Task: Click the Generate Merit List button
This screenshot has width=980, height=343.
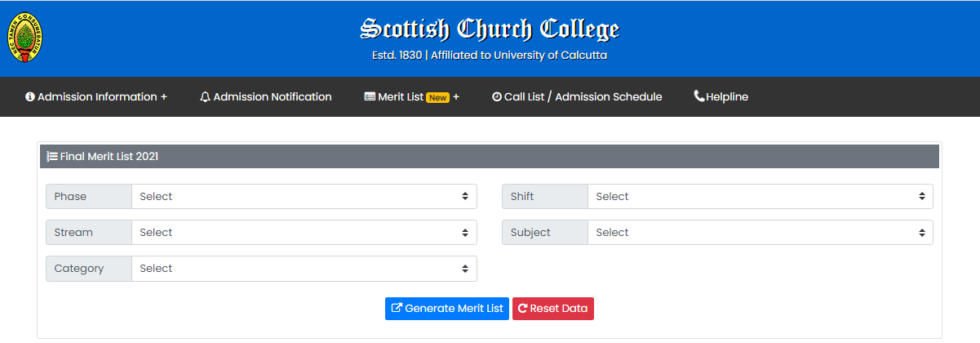Action: pyautogui.click(x=447, y=309)
